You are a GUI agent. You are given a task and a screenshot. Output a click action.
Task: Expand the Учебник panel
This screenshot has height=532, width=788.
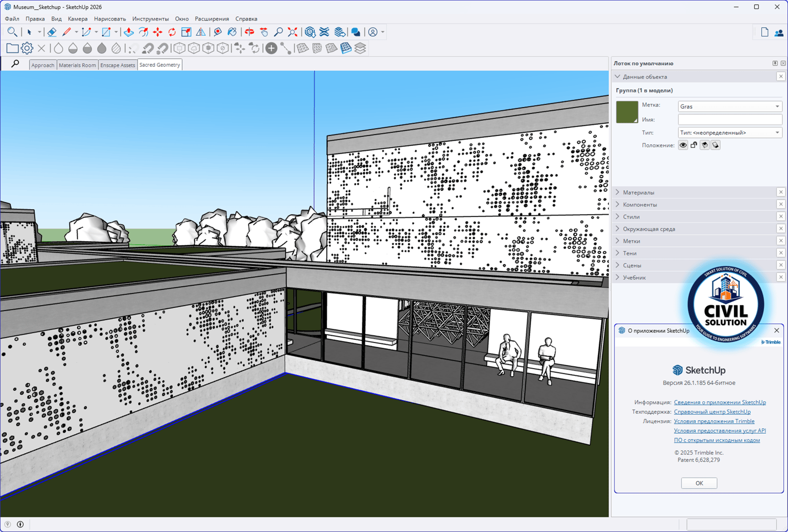point(618,277)
